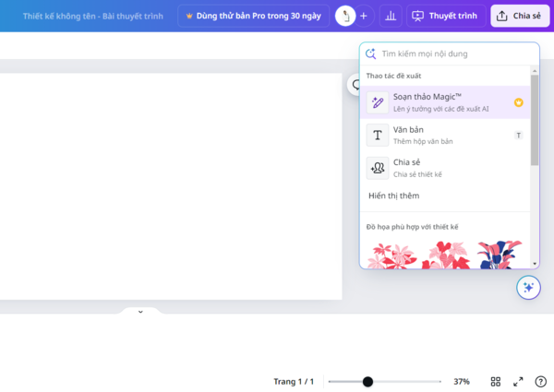The image size is (554, 392).
Task: Select Chia sẻ thiết kế option in panel
Action: point(445,168)
